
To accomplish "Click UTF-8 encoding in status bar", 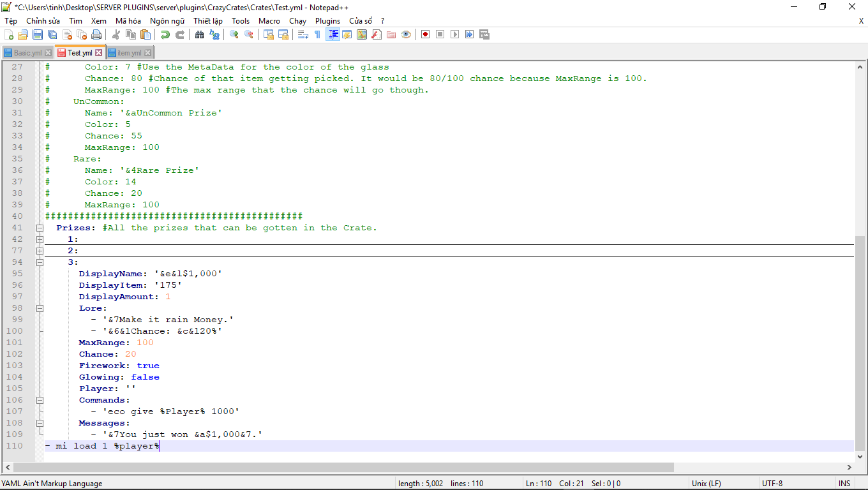I will point(772,484).
